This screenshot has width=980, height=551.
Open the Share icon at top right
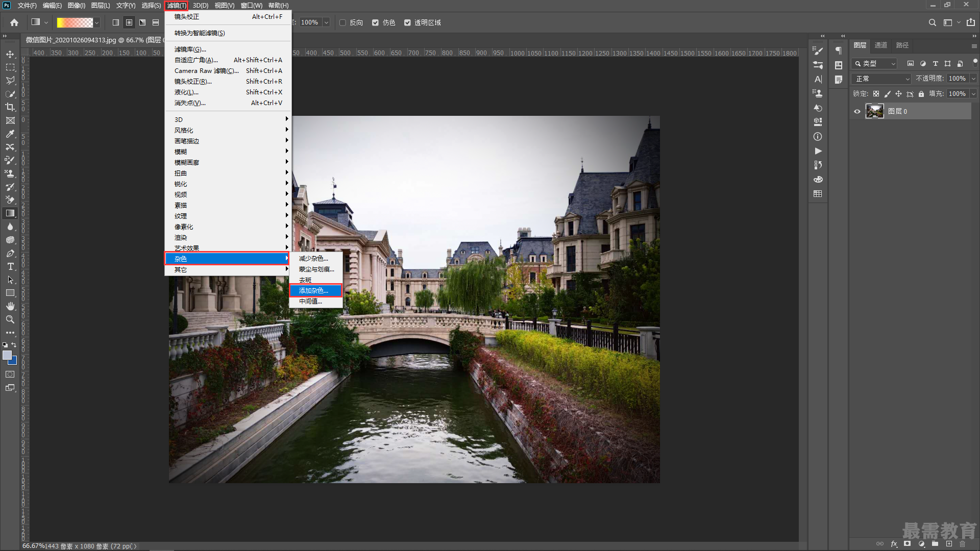point(971,22)
